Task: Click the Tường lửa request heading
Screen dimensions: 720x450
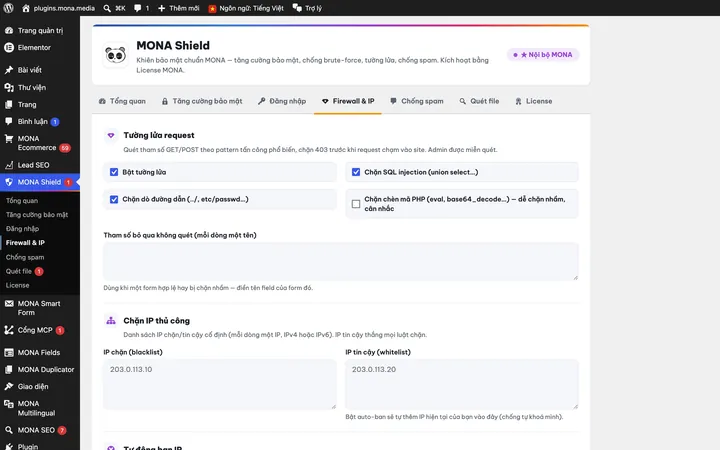Action: click(159, 135)
